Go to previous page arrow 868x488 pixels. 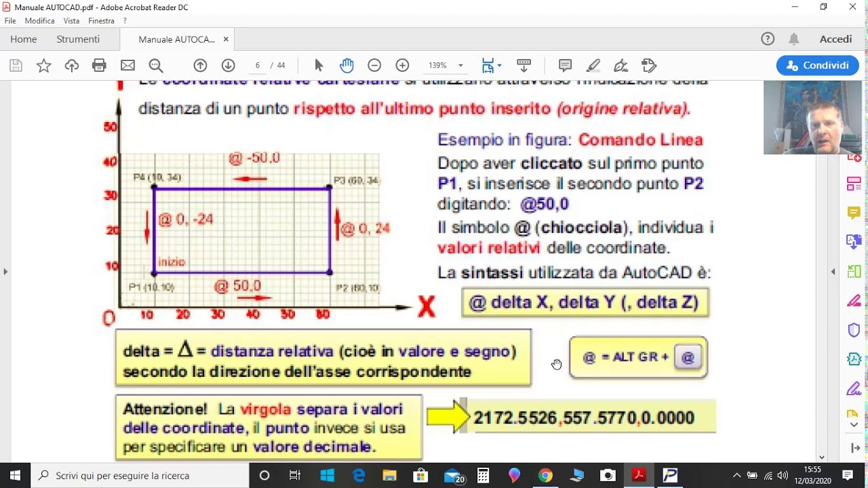tap(200, 66)
